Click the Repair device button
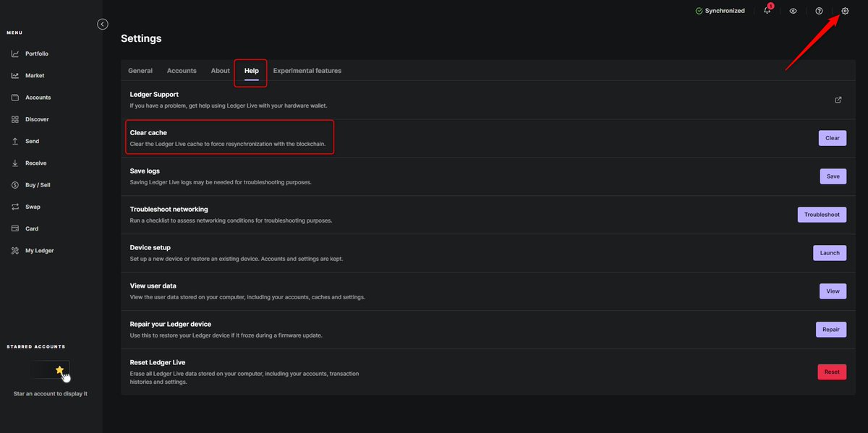The width and height of the screenshot is (868, 433). click(x=831, y=330)
